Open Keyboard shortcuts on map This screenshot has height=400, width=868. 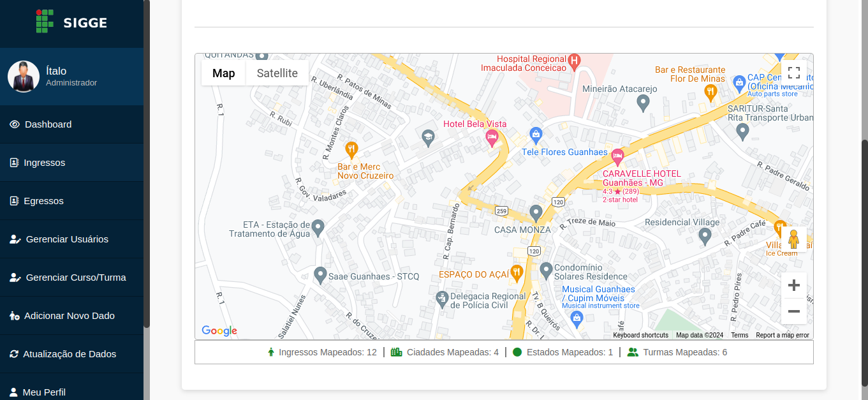(x=641, y=335)
